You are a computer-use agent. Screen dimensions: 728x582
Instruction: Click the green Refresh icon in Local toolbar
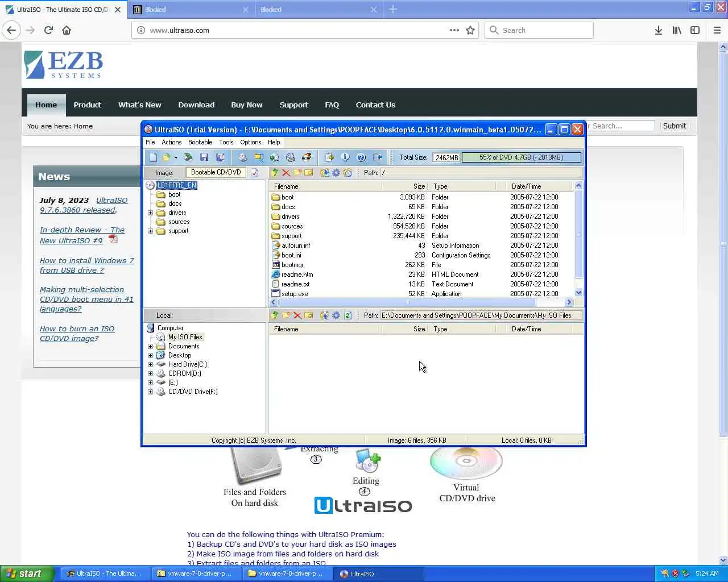[x=348, y=315]
